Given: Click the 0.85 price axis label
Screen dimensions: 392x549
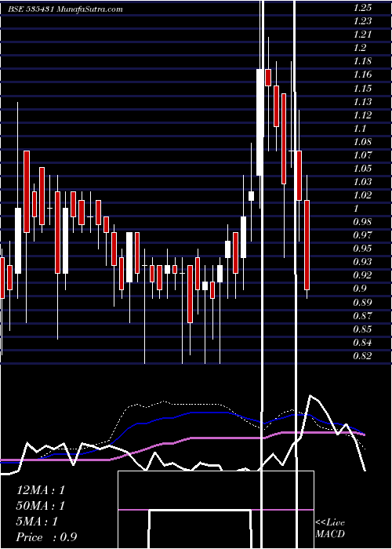Looking at the screenshot, I should [x=363, y=329].
